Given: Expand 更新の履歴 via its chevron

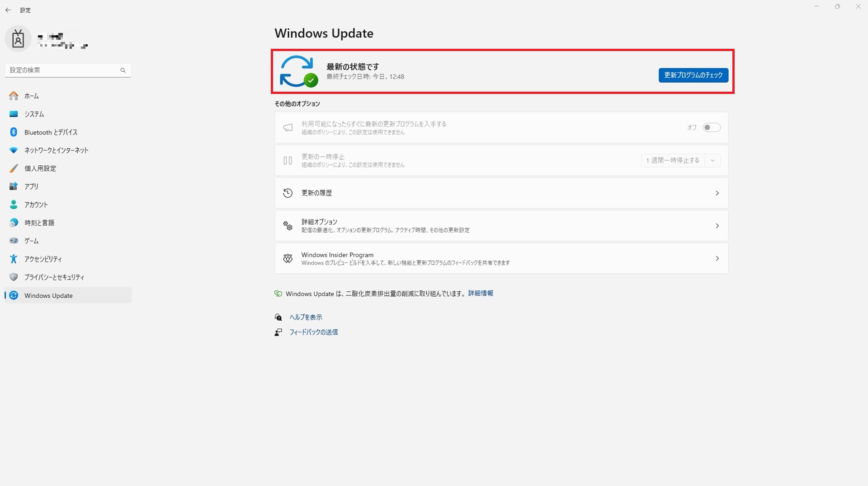Looking at the screenshot, I should [x=717, y=193].
